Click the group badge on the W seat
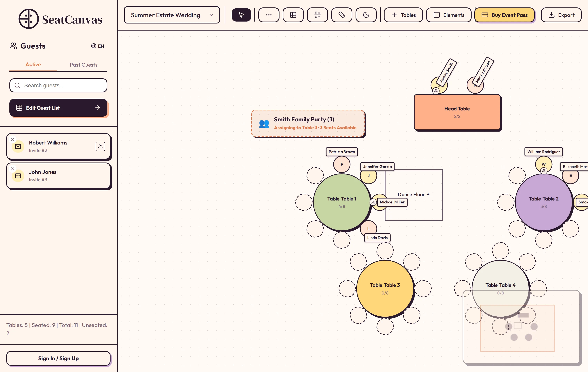This screenshot has width=588, height=372. click(544, 171)
